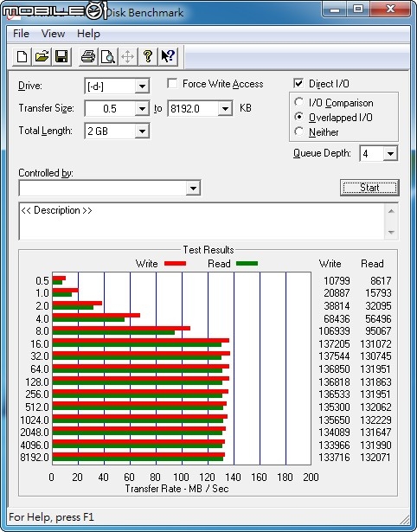This screenshot has width=417, height=532.
Task: Click the read value 132229
Action: click(375, 420)
